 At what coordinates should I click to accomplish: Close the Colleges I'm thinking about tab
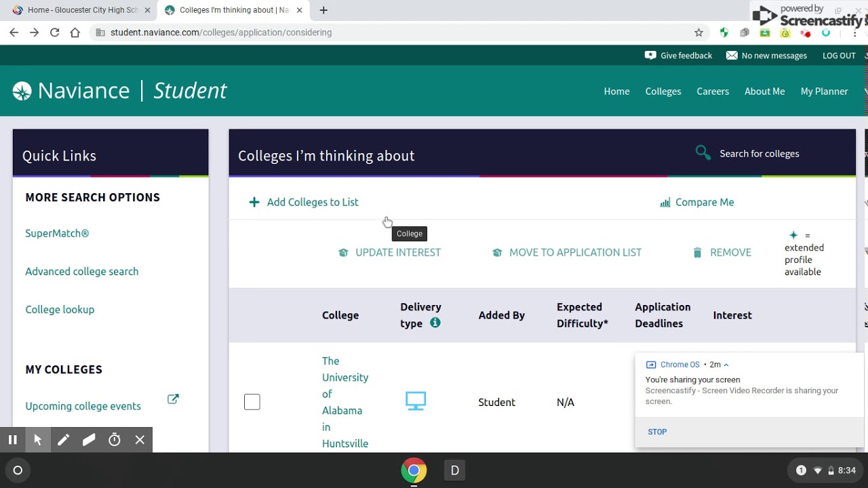click(301, 10)
